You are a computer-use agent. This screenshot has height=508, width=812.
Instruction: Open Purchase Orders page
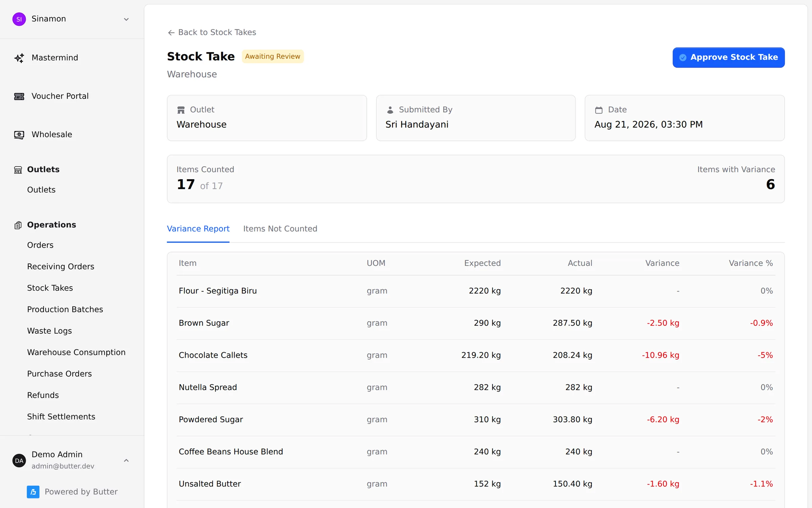pos(59,374)
